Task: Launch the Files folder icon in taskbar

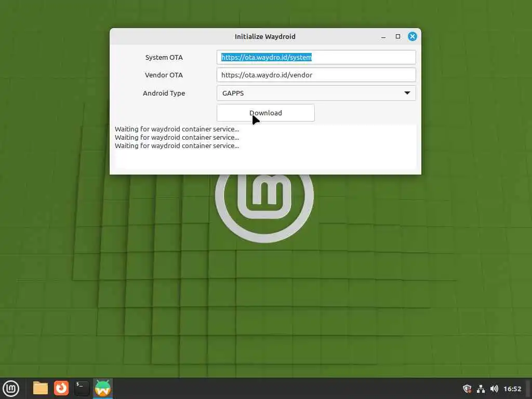Action: pos(41,388)
